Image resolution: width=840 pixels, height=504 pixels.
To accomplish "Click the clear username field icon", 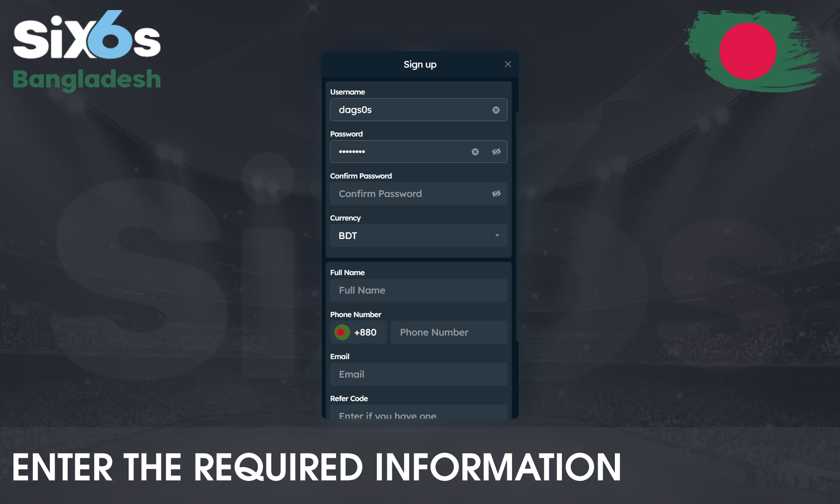I will coord(496,110).
